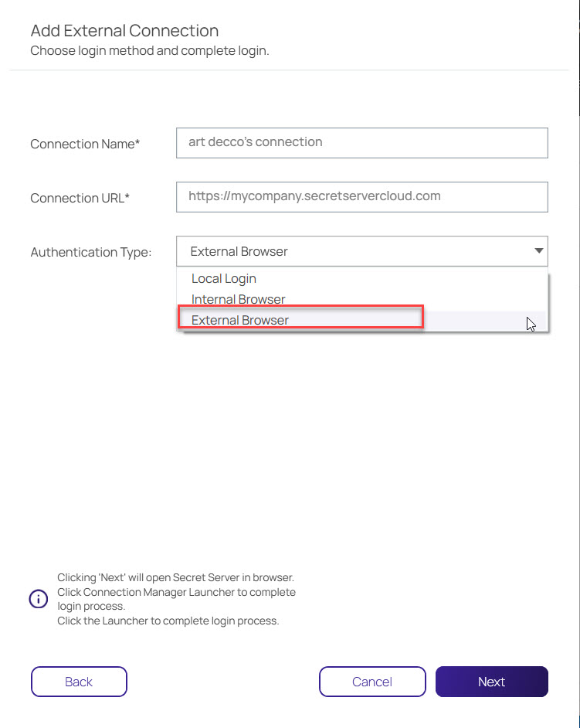Click the 'Click the Launcher' hint line
This screenshot has height=728, width=580.
click(168, 621)
